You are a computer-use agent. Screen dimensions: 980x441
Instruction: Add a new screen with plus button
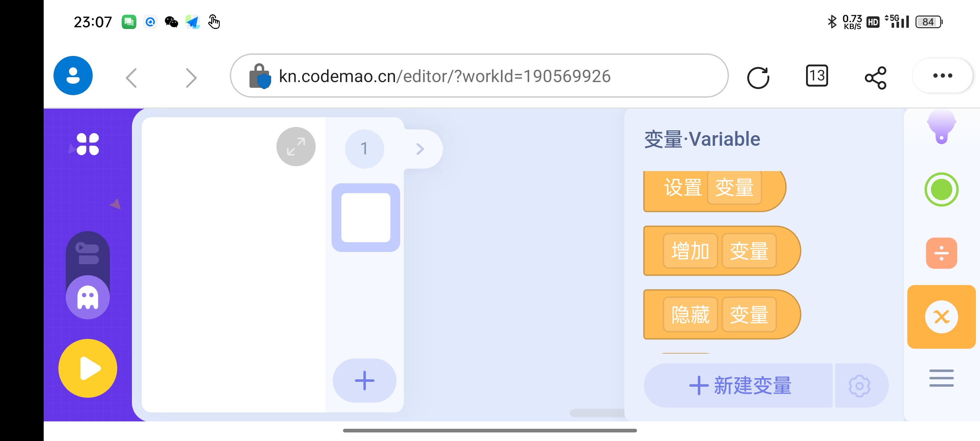(x=365, y=381)
